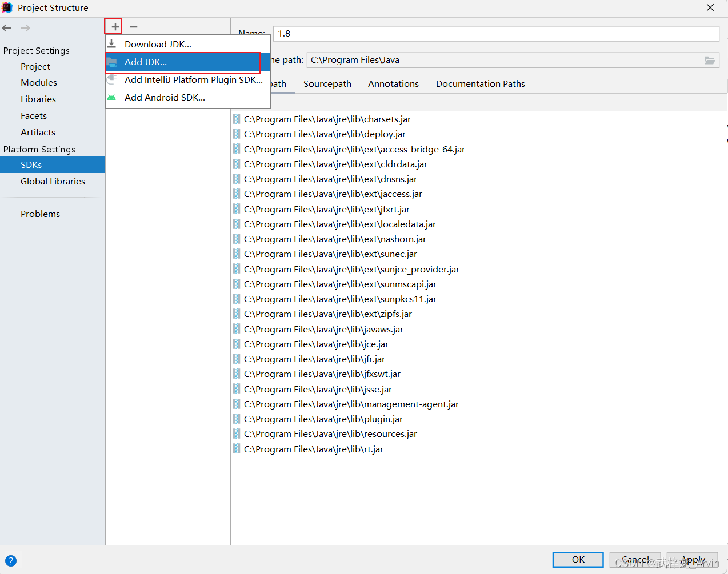Click the SDK Name field containing 1.8

[496, 33]
